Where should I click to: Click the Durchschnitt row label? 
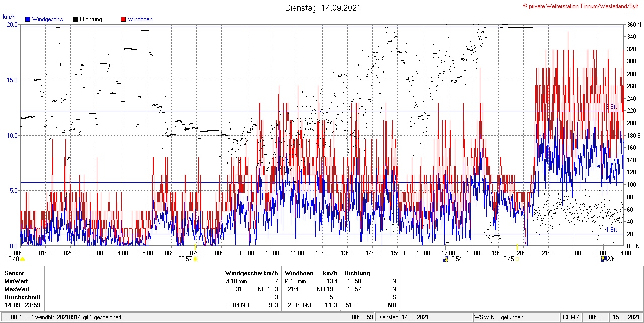[x=22, y=297]
